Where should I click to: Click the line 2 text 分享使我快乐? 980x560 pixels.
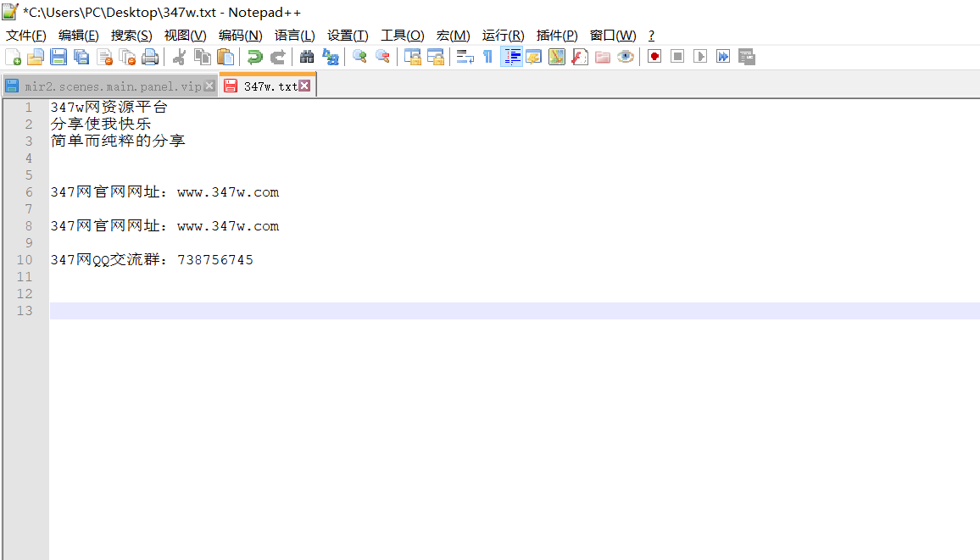[101, 125]
